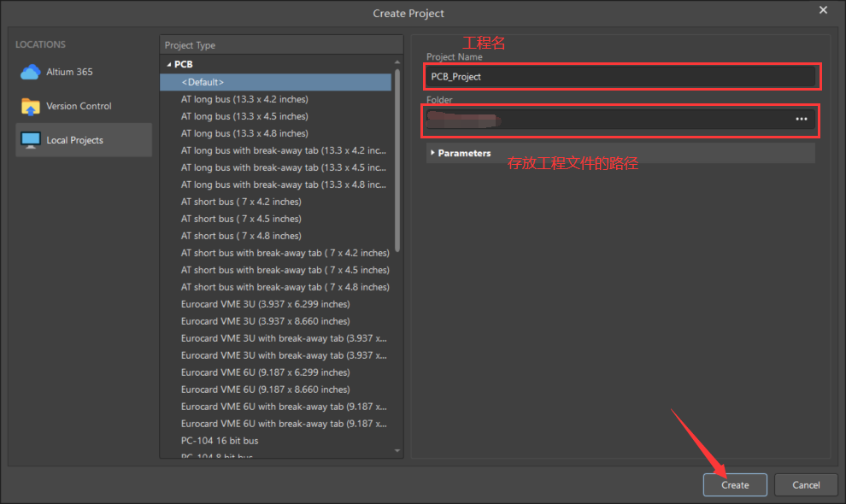Open folder browse ellipsis button
This screenshot has height=504, width=846.
[x=802, y=120]
